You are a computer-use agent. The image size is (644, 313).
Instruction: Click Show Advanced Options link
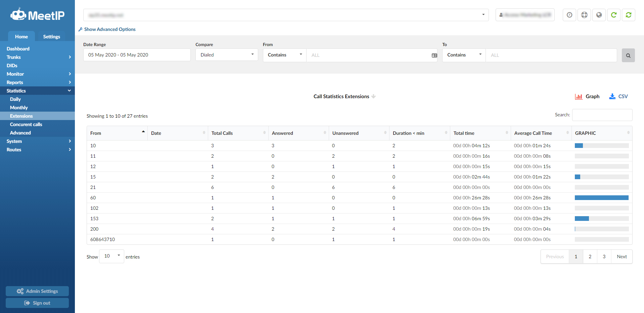point(109,29)
